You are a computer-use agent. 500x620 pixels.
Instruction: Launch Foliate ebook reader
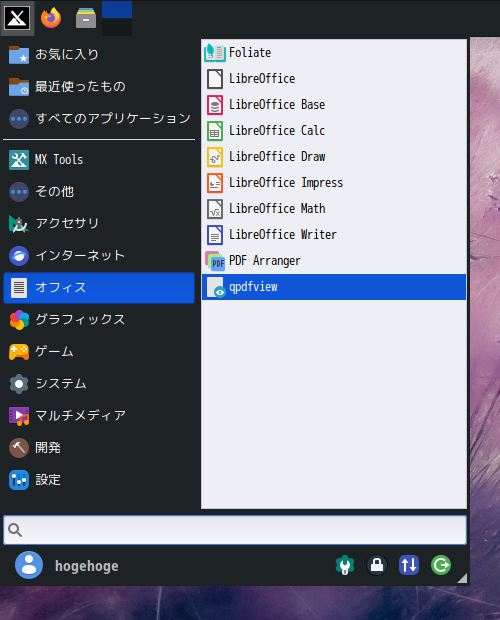(334, 53)
